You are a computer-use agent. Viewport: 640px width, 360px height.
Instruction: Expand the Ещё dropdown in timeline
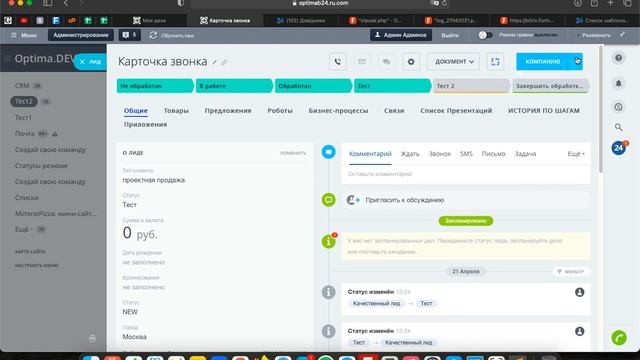click(x=576, y=154)
